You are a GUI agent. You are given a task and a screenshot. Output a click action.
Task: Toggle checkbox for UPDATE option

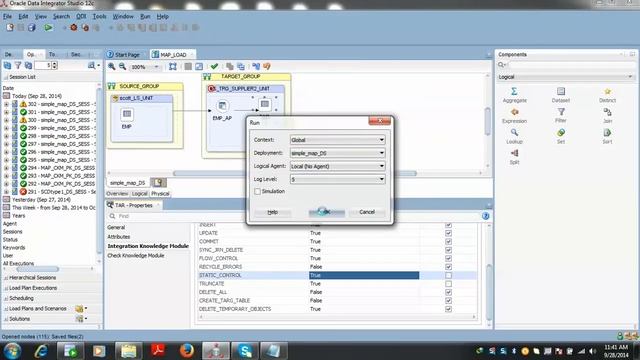tap(448, 233)
